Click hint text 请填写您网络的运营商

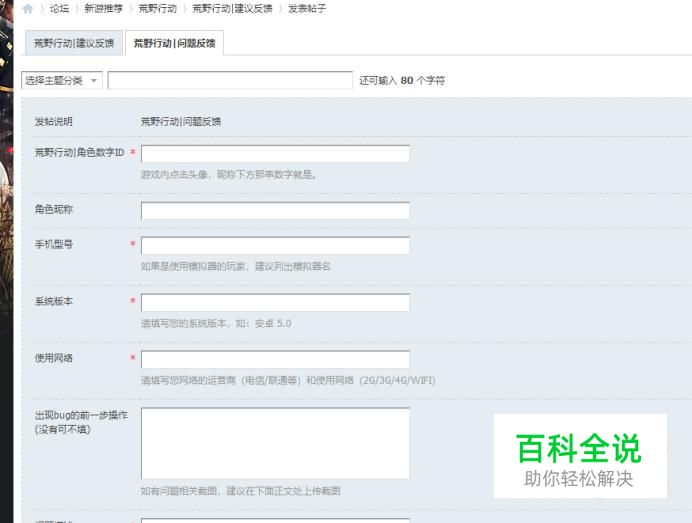point(288,380)
